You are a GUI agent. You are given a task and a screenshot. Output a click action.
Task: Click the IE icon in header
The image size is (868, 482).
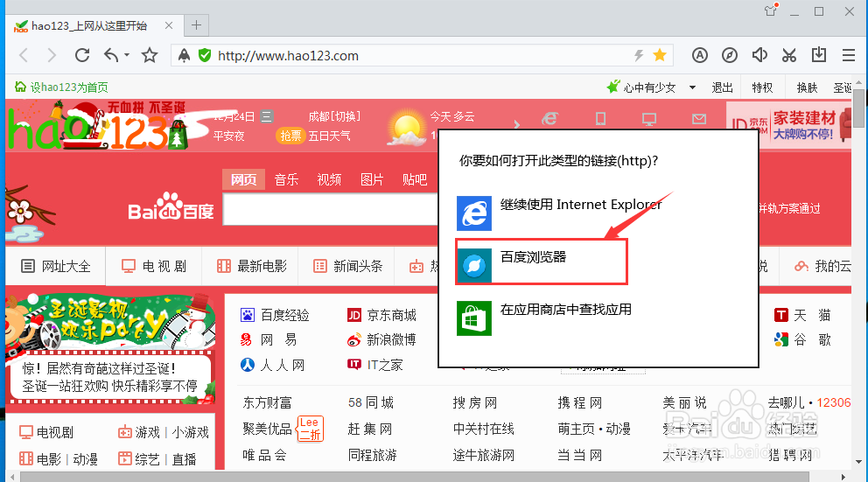[549, 118]
